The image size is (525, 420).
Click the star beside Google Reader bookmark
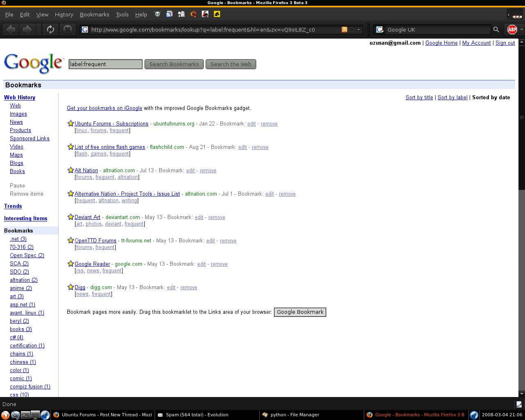coord(71,264)
